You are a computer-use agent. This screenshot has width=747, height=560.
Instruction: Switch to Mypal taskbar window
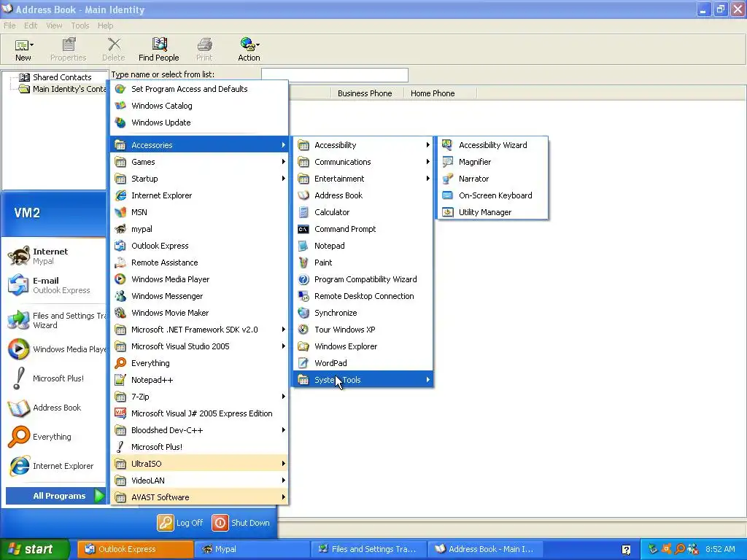252,549
